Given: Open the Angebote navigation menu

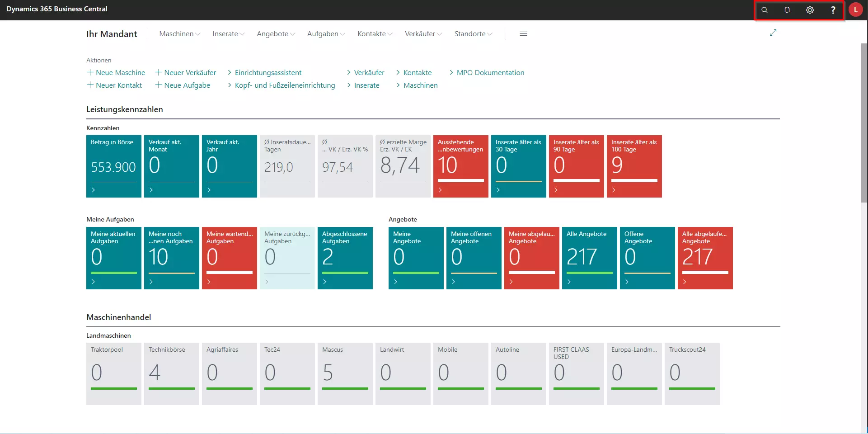Looking at the screenshot, I should [x=276, y=34].
